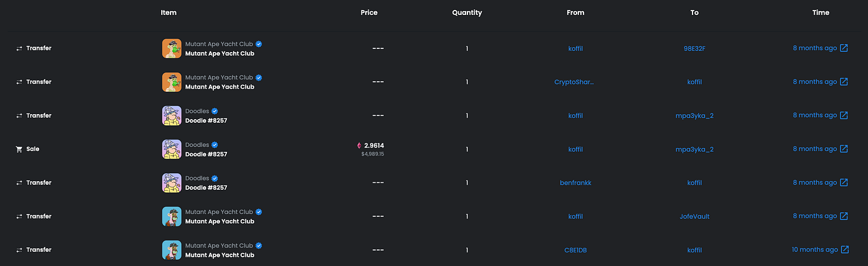868x266 pixels.
Task: Open external link icon for transfer to 9BE32F
Action: (844, 48)
